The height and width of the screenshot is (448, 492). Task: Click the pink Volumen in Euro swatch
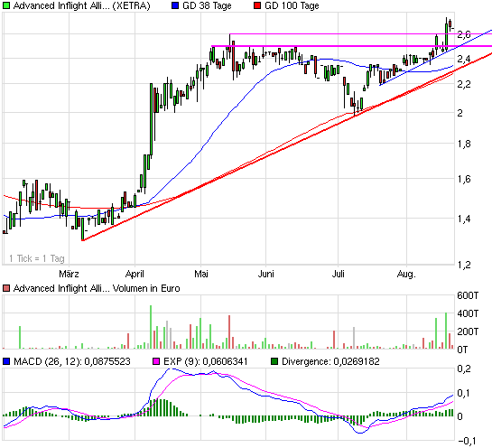6,288
